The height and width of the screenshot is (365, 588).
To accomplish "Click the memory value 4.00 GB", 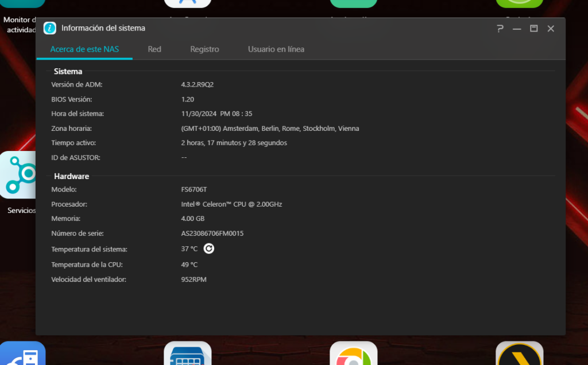I will (x=193, y=219).
